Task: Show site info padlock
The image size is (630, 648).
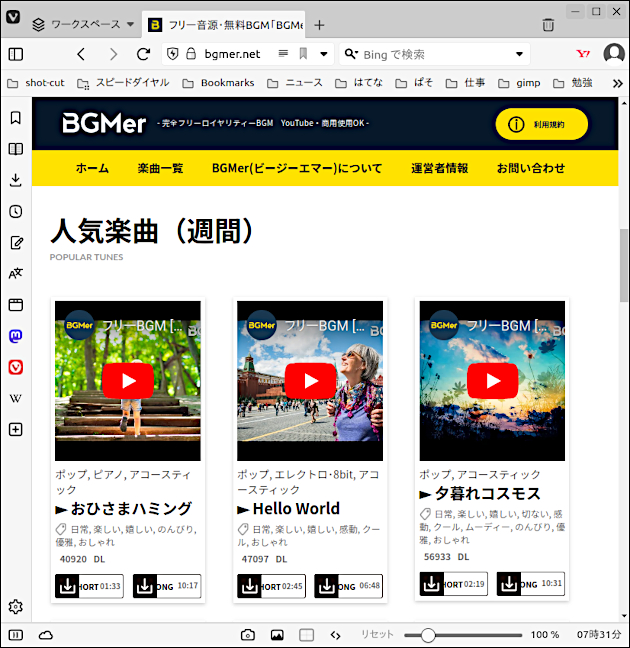Action: click(191, 54)
